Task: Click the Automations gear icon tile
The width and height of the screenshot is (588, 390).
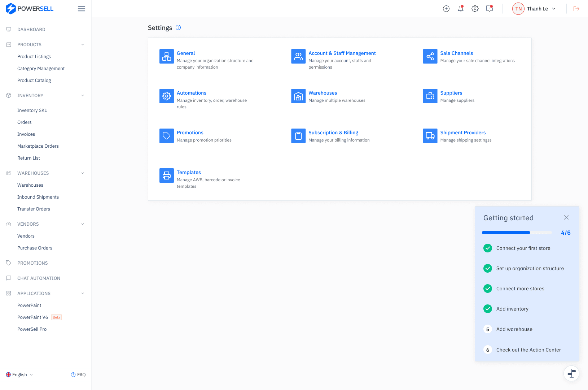Action: coord(167,96)
